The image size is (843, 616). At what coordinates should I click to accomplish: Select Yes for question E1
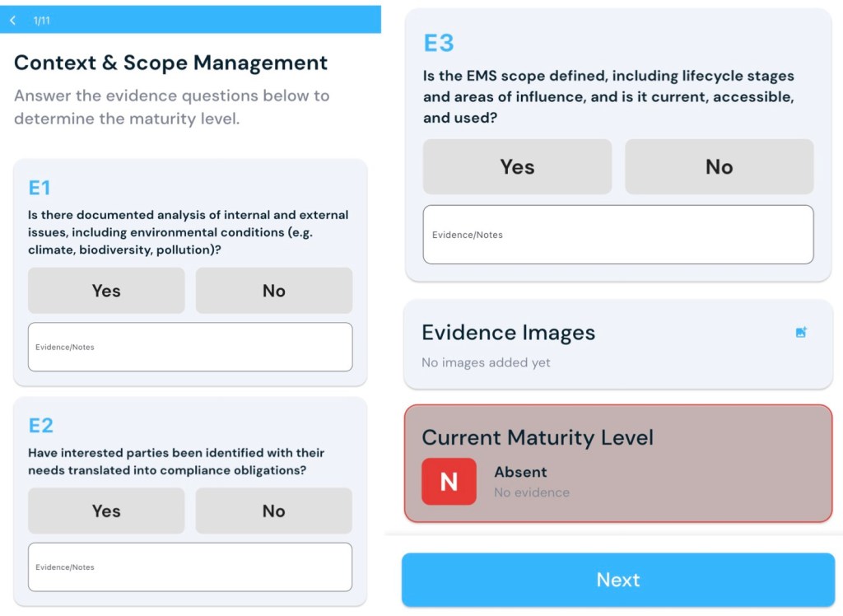click(x=106, y=291)
